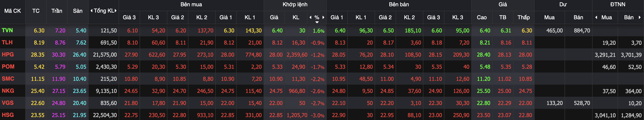This screenshot has height=120, width=644.
Task: Click TLH buy-side KL 3 value 60,60
Action: 158,43
